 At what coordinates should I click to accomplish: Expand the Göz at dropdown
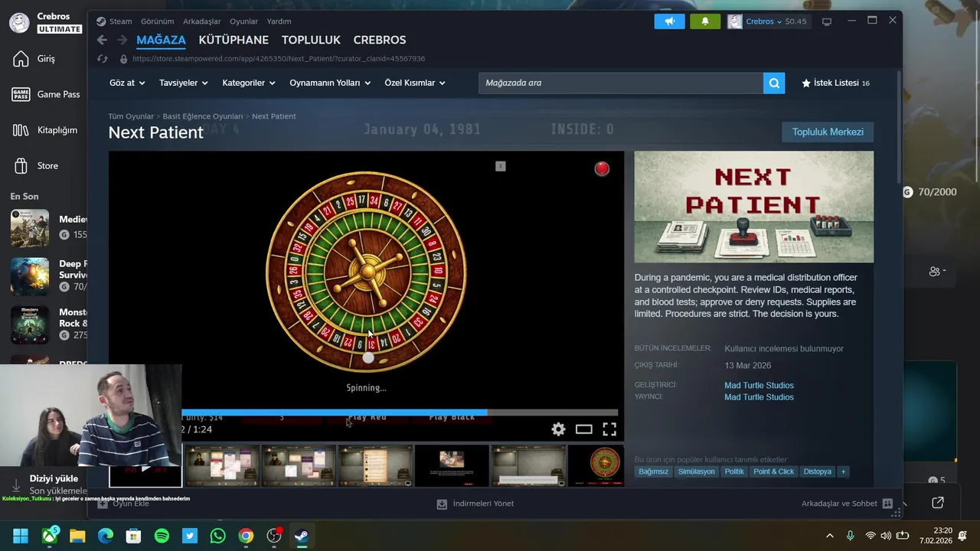[126, 83]
